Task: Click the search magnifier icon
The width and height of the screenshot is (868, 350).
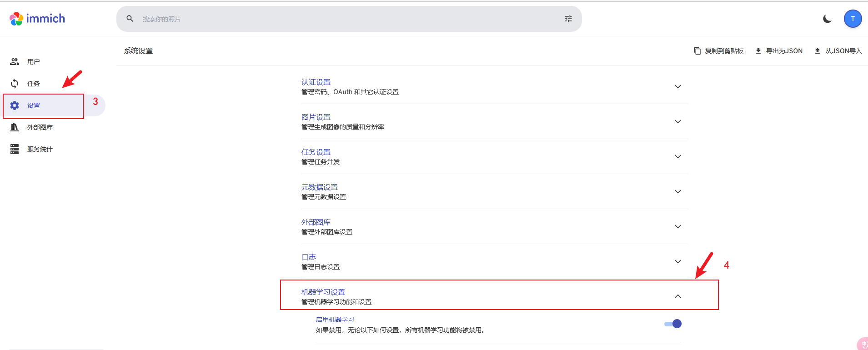Action: pos(130,19)
